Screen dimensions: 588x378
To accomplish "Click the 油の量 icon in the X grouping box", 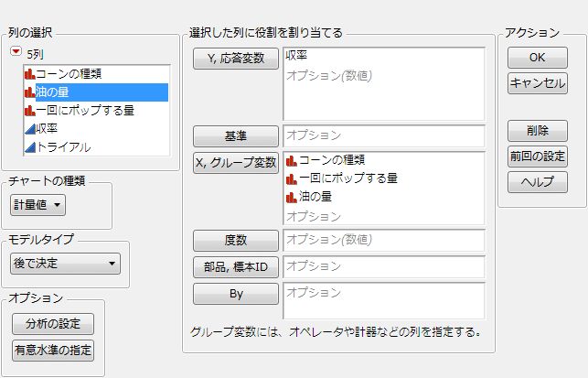I will pos(292,196).
